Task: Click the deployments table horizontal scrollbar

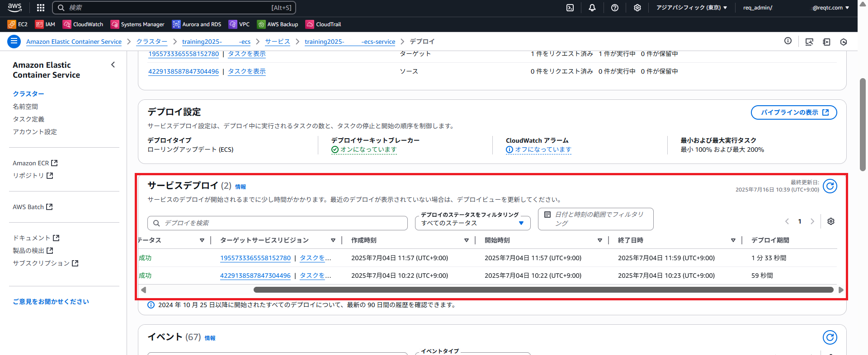Action: tap(543, 290)
